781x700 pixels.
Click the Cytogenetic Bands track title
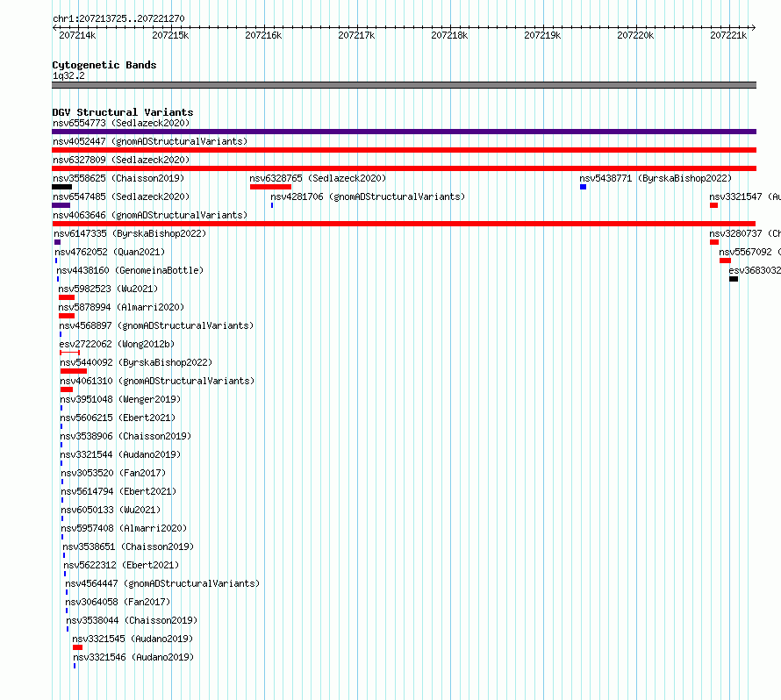(x=104, y=65)
